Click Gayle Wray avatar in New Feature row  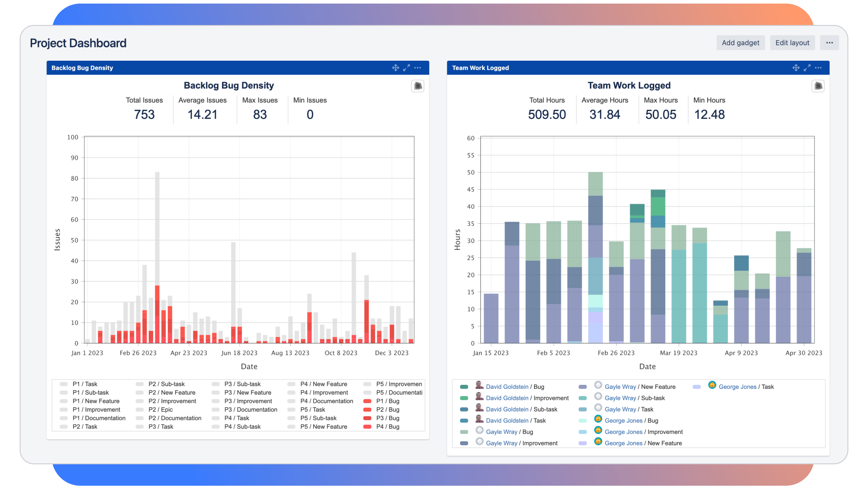598,385
